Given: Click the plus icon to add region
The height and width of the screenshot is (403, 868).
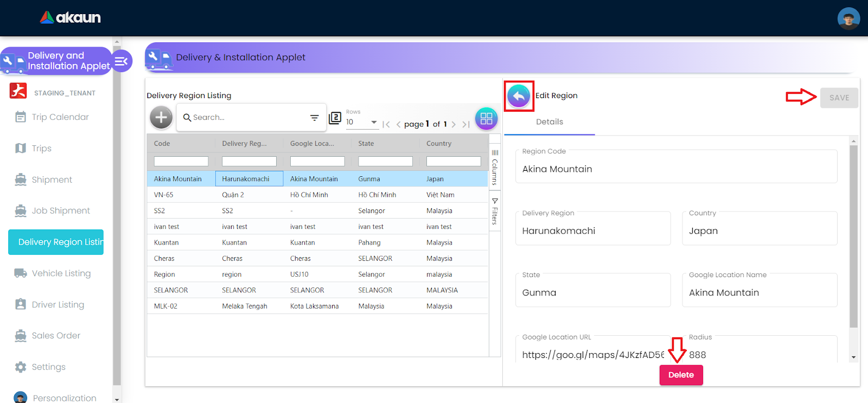Looking at the screenshot, I should tap(161, 117).
